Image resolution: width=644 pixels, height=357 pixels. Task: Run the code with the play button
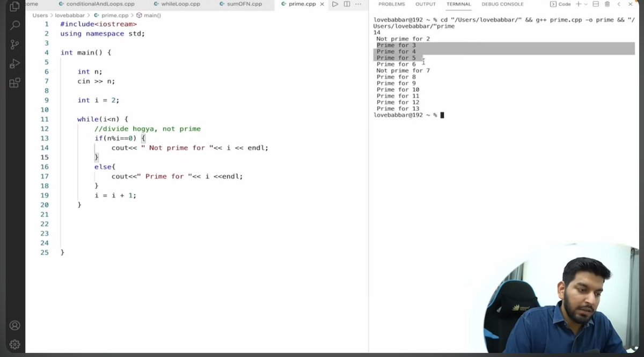click(335, 4)
